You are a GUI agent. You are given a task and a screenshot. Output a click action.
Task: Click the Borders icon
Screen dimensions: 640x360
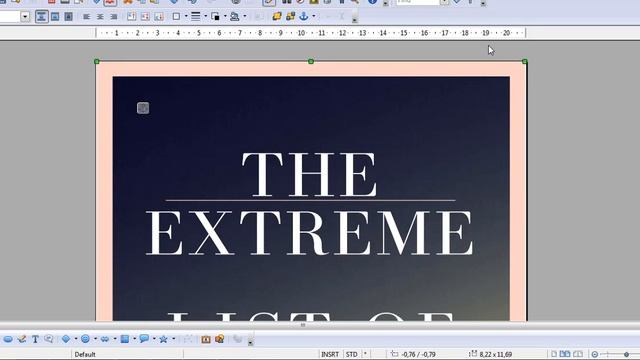[x=176, y=17]
